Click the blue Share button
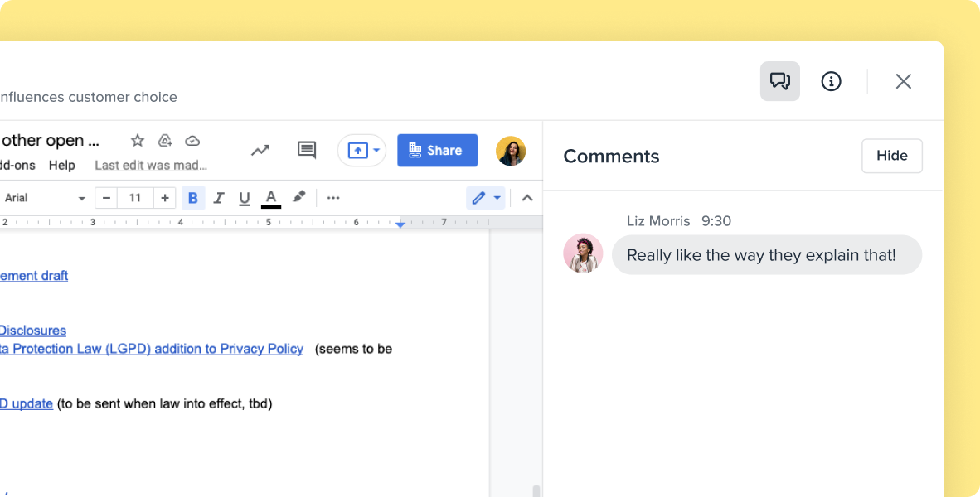 tap(438, 151)
